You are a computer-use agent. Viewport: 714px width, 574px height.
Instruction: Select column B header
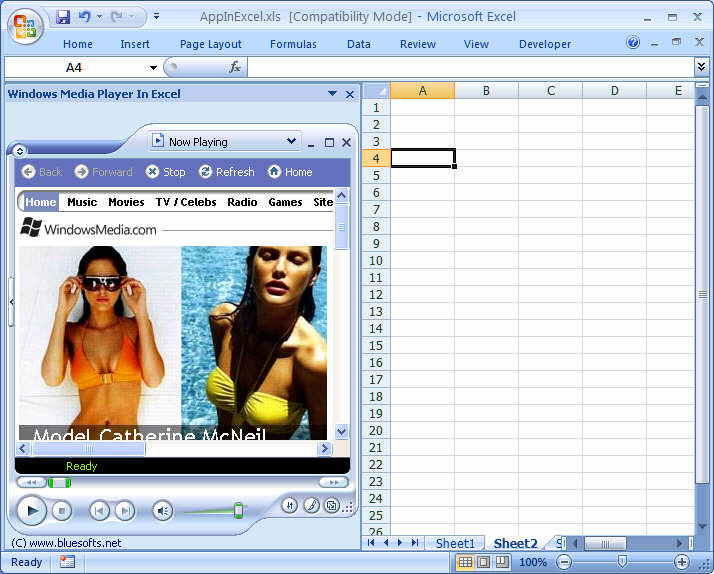tap(486, 91)
